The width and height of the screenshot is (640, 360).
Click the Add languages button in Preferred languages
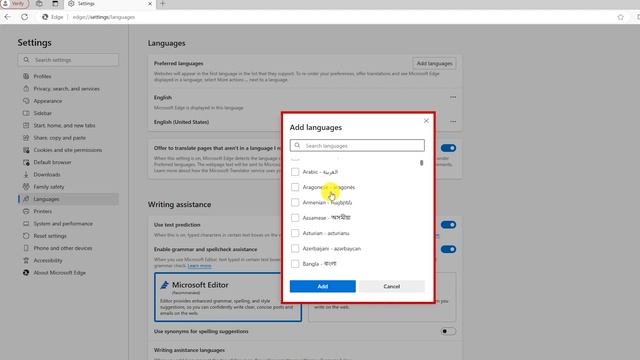(x=434, y=63)
